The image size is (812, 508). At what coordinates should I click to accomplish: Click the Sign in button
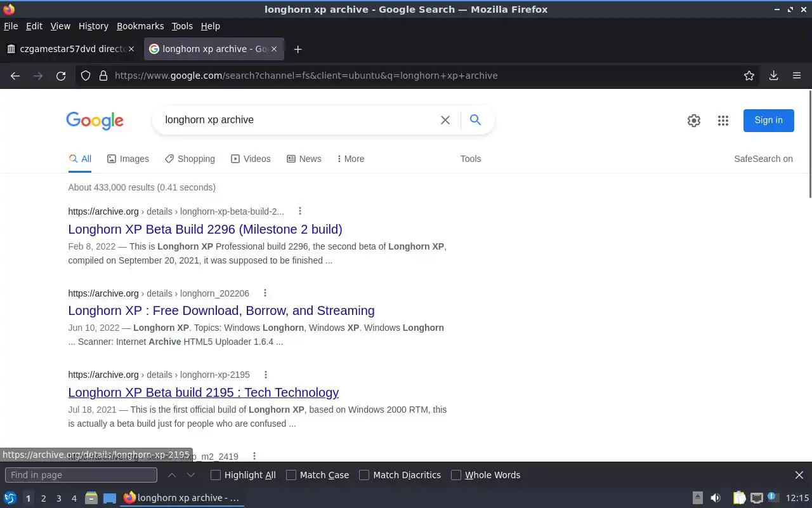768,120
